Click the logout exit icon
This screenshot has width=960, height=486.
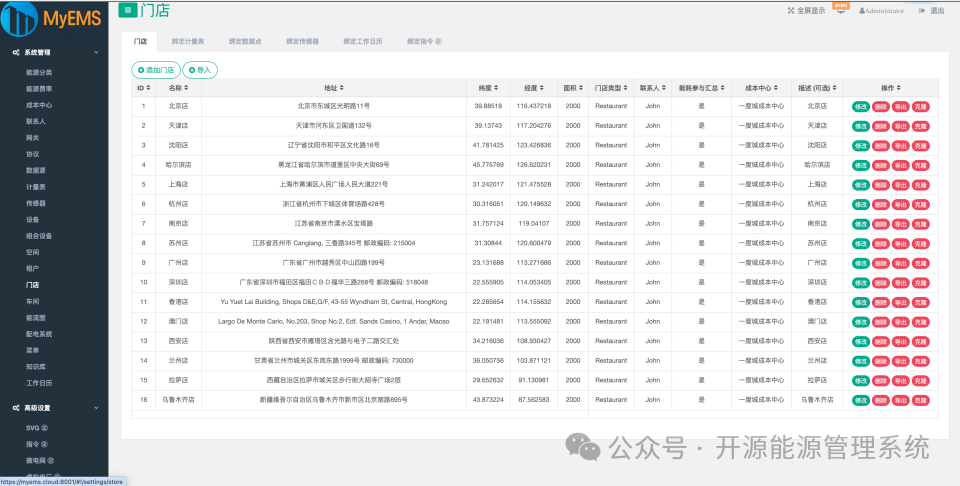tap(922, 10)
